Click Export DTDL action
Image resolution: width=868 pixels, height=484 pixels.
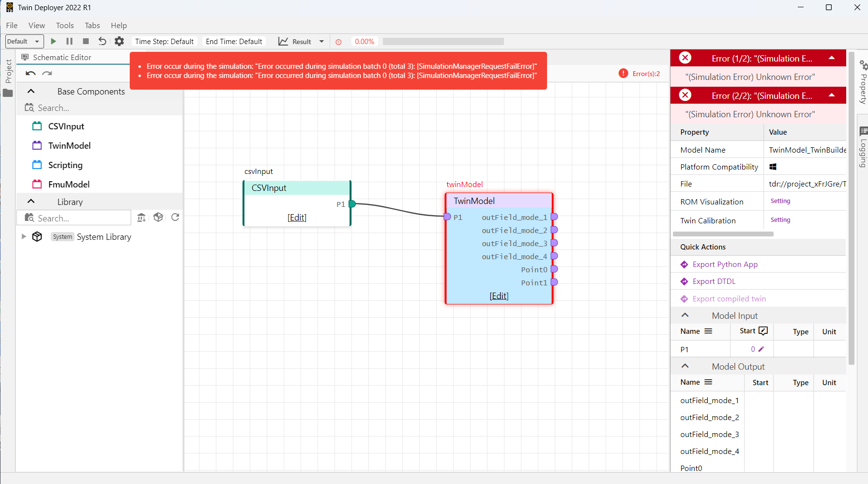point(714,281)
